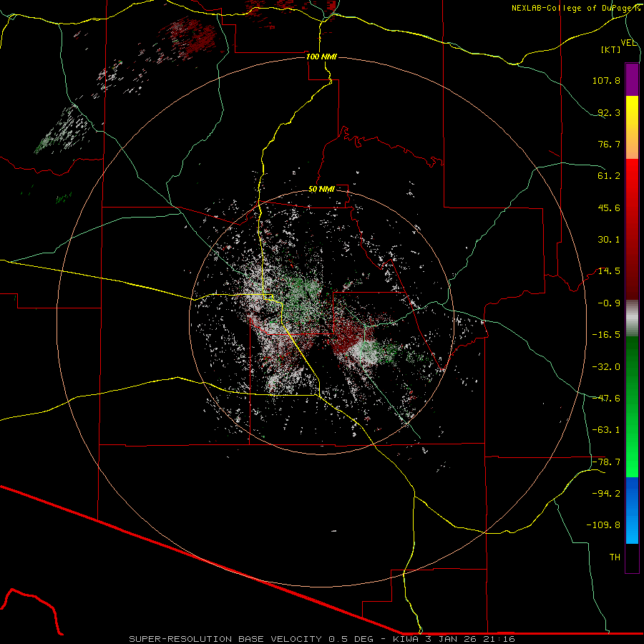Image resolution: width=644 pixels, height=644 pixels.
Task: Select the -32.0 velocity scale value
Action: [606, 367]
